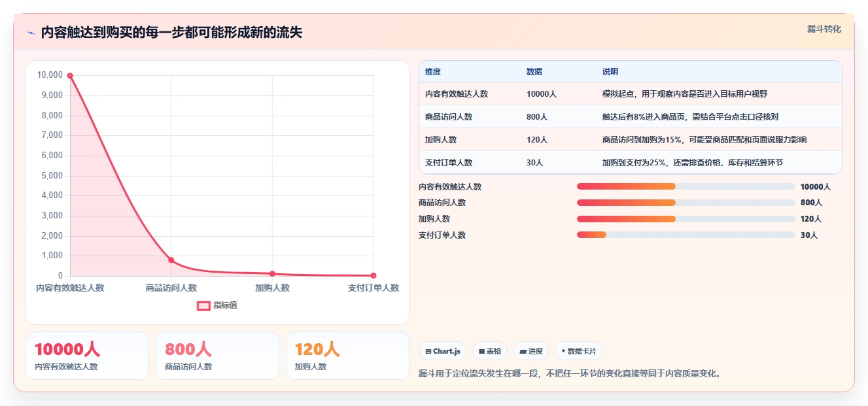Click description starting 模拟起点

pyautogui.click(x=685, y=94)
